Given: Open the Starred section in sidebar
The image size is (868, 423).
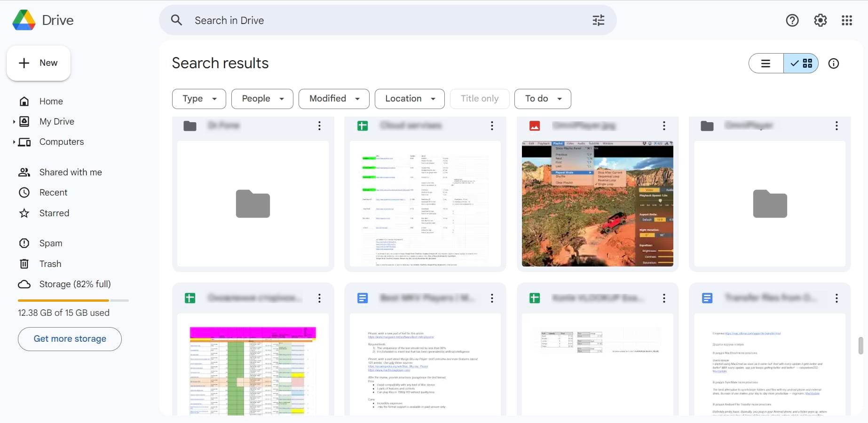Looking at the screenshot, I should pyautogui.click(x=55, y=213).
